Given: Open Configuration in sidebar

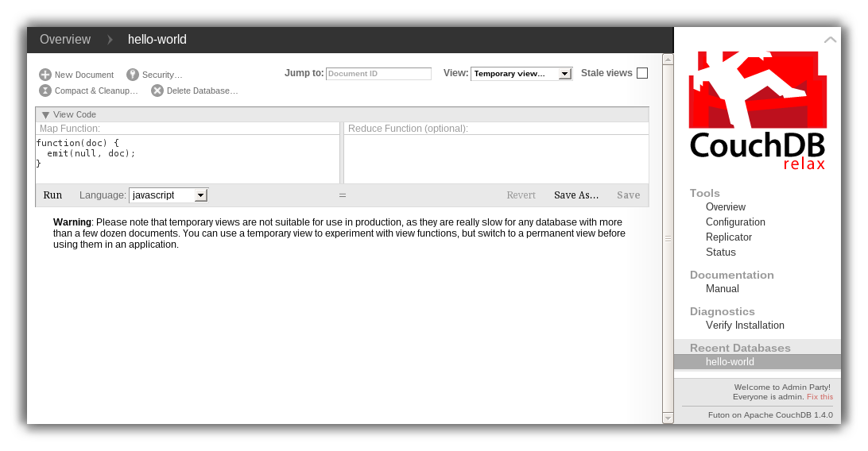Looking at the screenshot, I should tap(735, 222).
